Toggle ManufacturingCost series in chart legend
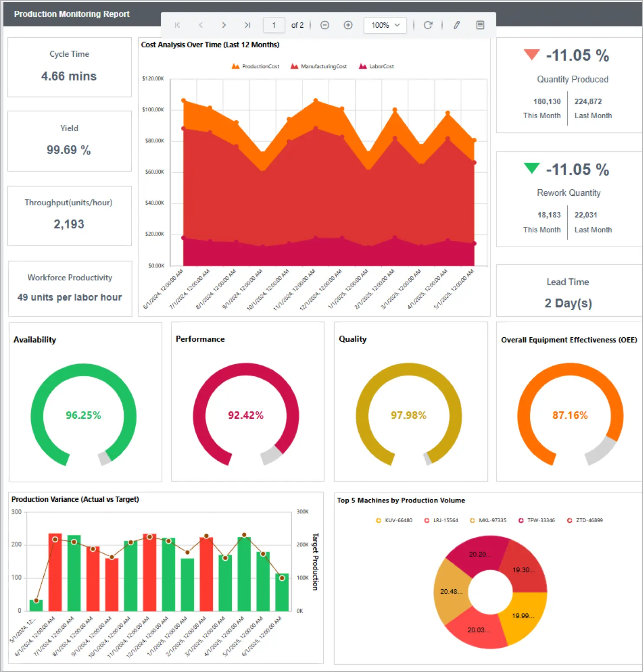The width and height of the screenshot is (643, 672). click(318, 66)
